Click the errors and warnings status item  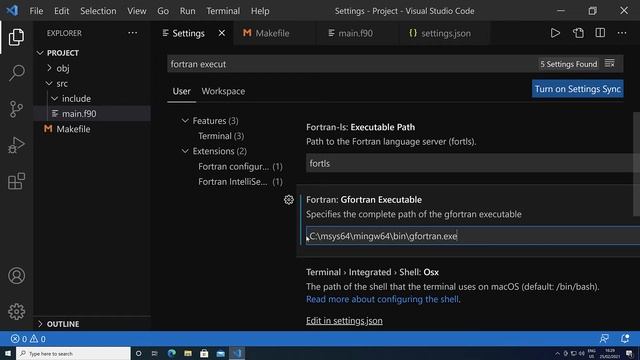pyautogui.click(x=28, y=339)
